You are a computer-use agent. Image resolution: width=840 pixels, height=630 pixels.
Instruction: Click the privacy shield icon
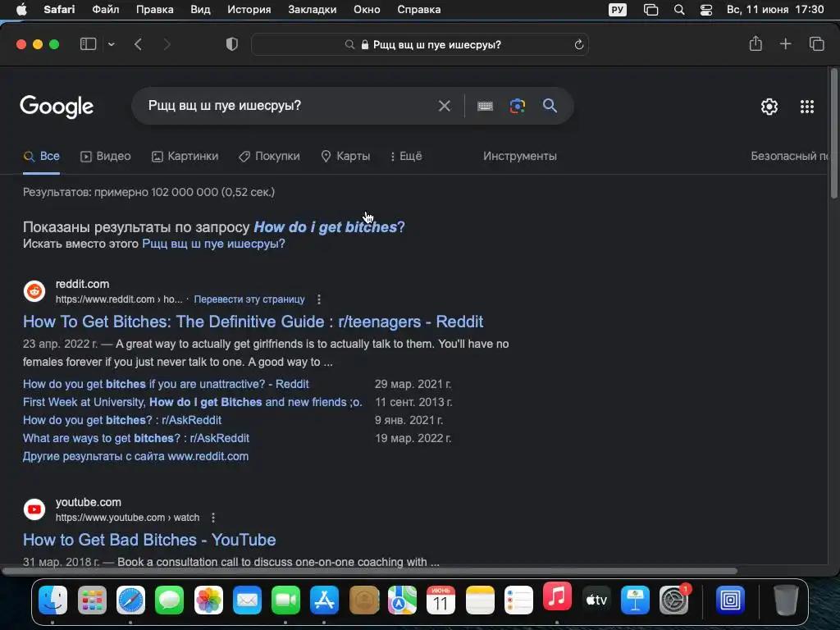232,44
